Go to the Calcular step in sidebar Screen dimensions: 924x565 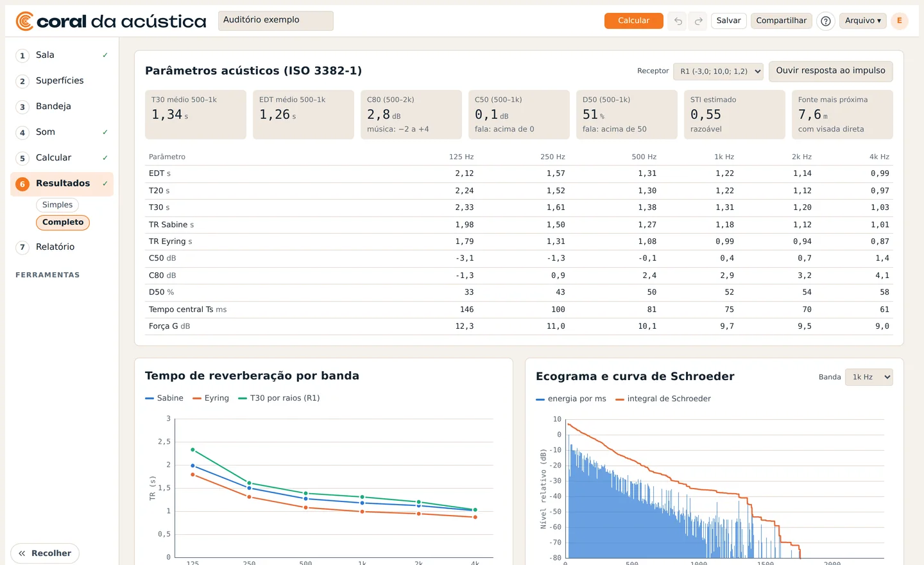click(x=62, y=158)
